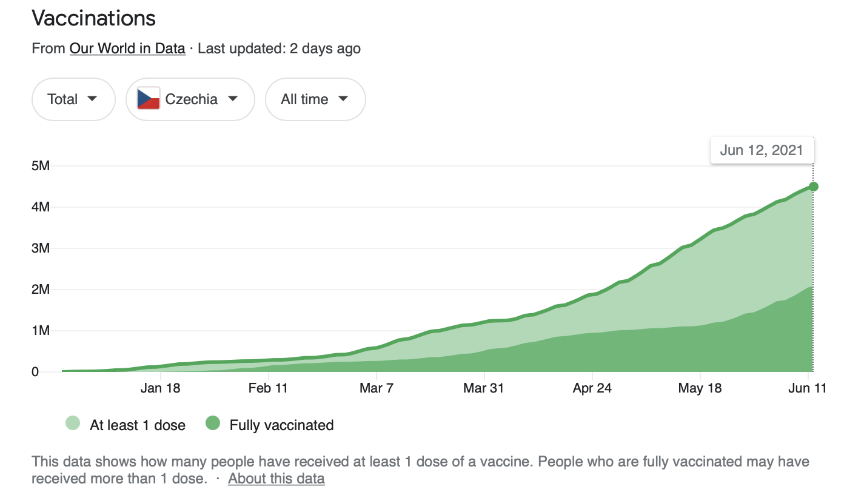The image size is (844, 504).
Task: Click the All time dropdown arrow
Action: [x=343, y=99]
